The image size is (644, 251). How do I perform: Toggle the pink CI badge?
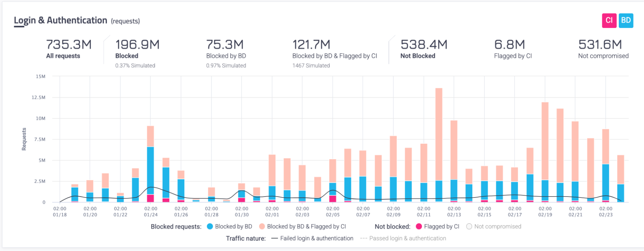point(609,21)
